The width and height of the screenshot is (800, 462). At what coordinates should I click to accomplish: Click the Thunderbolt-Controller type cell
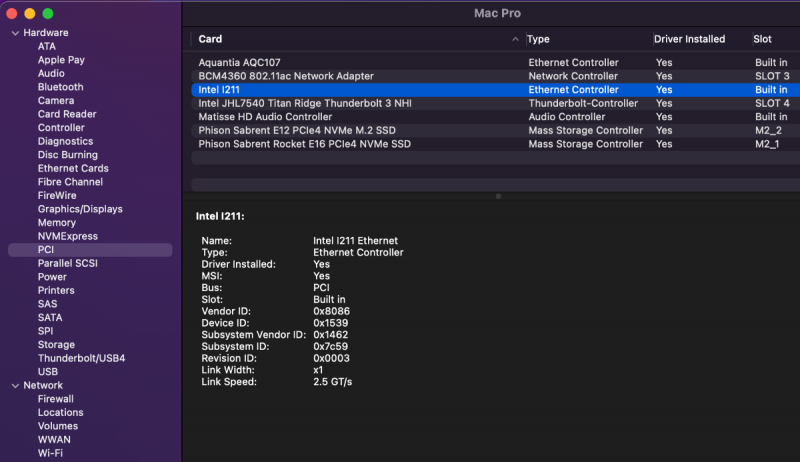[583, 104]
